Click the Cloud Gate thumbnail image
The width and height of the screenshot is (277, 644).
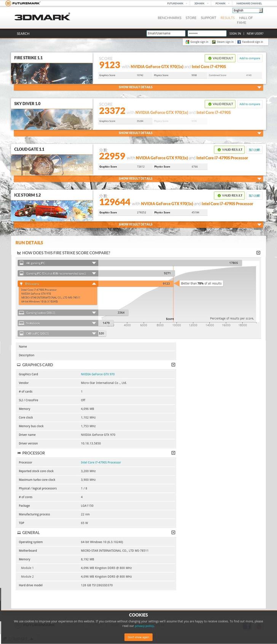coord(52,165)
